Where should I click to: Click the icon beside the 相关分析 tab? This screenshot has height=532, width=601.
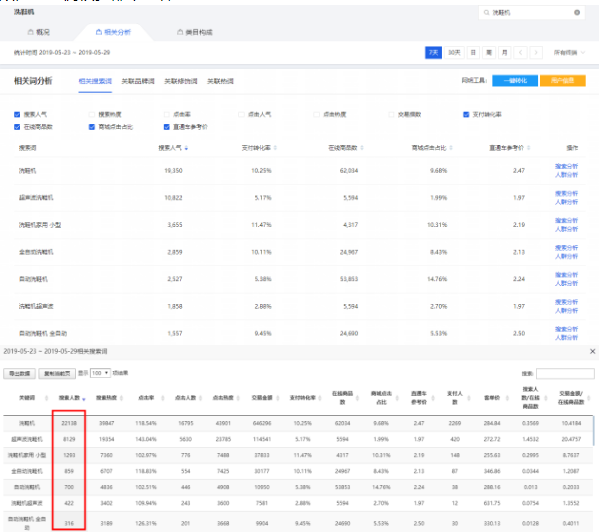(99, 32)
